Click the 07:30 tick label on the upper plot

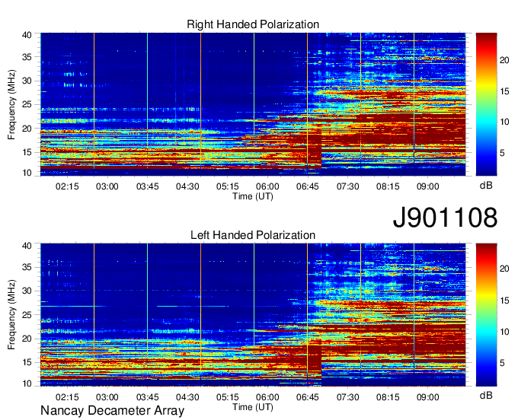click(x=348, y=186)
